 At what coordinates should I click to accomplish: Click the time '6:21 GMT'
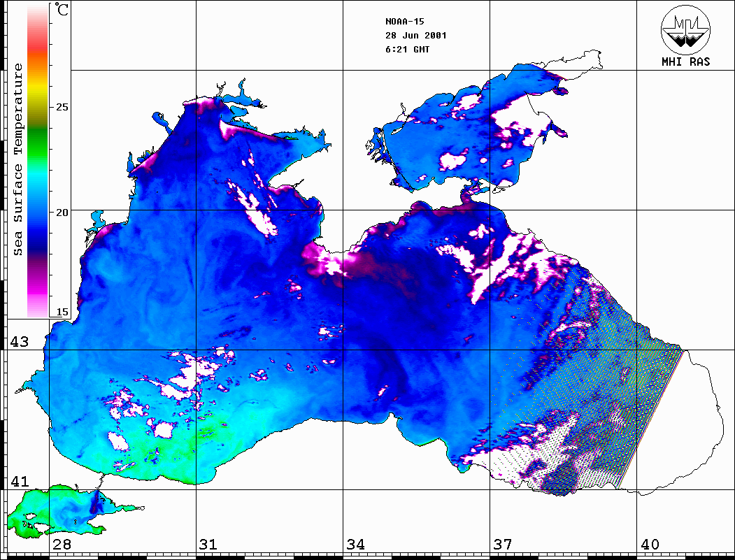(x=407, y=50)
